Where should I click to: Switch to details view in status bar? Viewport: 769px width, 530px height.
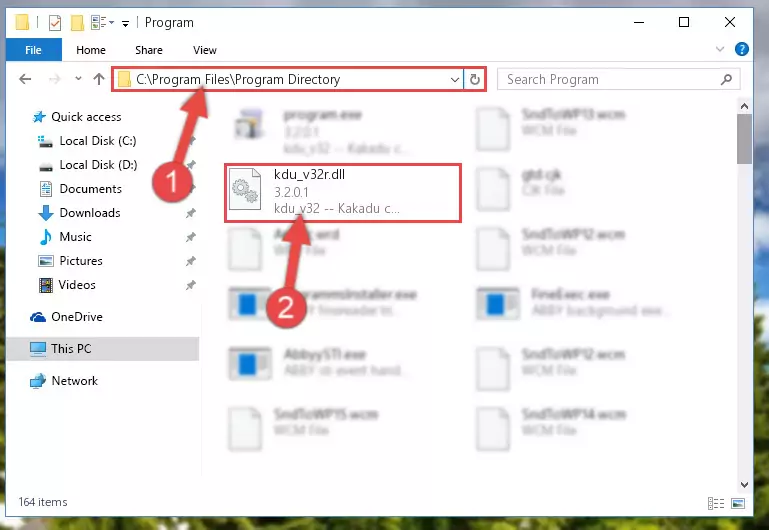pyautogui.click(x=716, y=503)
